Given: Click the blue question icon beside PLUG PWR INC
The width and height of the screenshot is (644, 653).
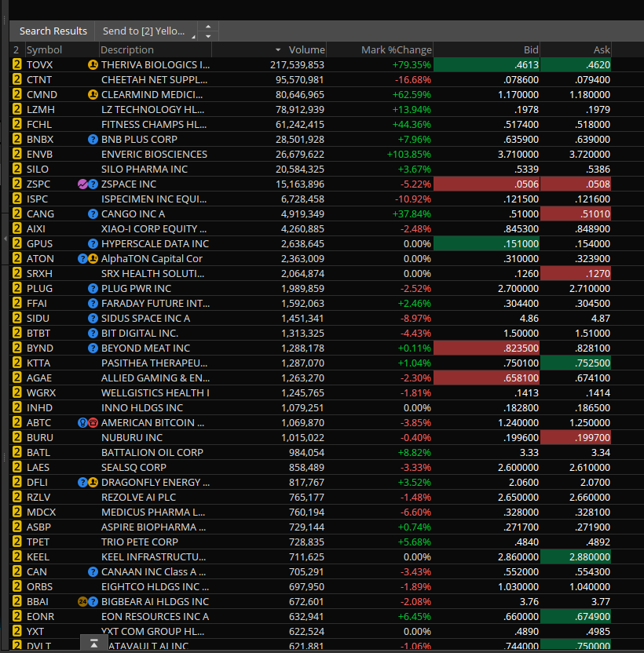Looking at the screenshot, I should coord(93,288).
